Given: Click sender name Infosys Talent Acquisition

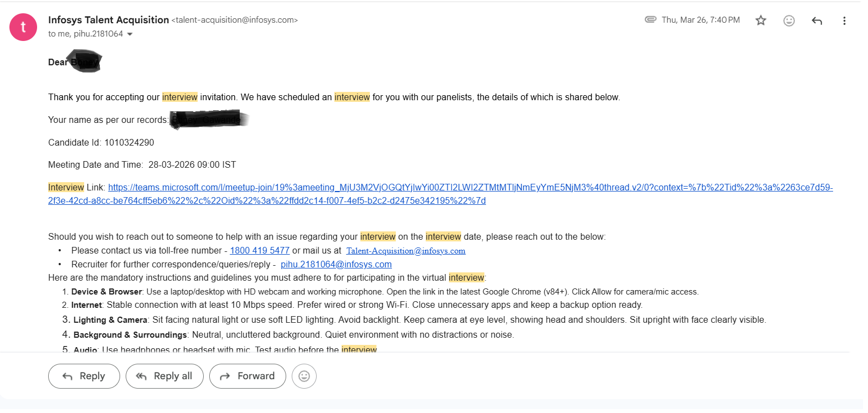Looking at the screenshot, I should (108, 20).
